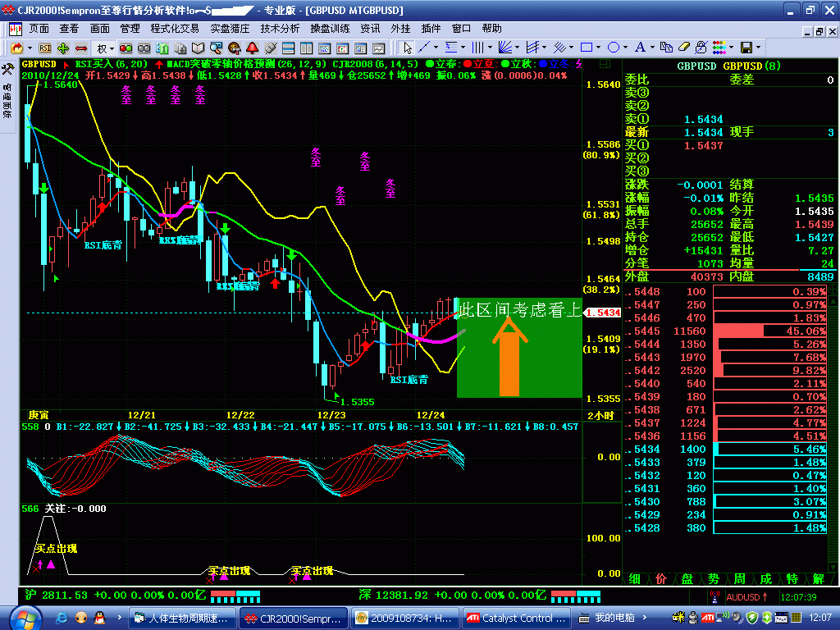Screen dimensions: 840x630
Task: Select the vertical split window layout icon
Action: pyautogui.click(x=307, y=48)
